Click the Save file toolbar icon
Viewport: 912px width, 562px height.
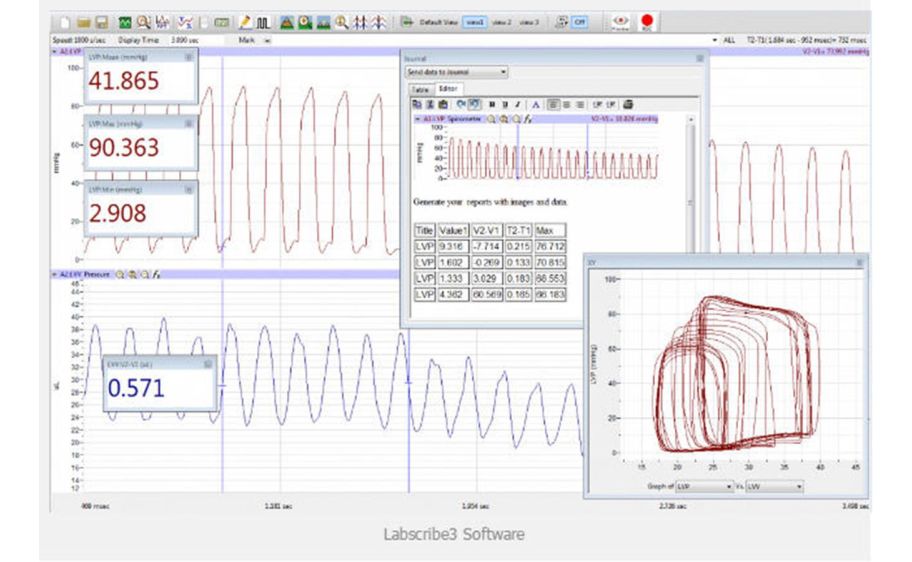pos(101,21)
